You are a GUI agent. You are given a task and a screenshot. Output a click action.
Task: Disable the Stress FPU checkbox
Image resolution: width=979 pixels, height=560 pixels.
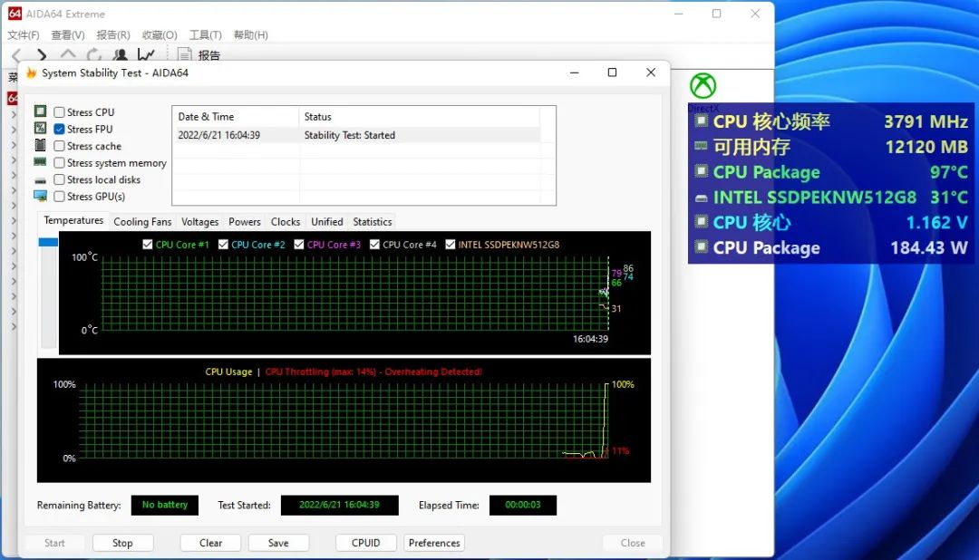tap(57, 129)
